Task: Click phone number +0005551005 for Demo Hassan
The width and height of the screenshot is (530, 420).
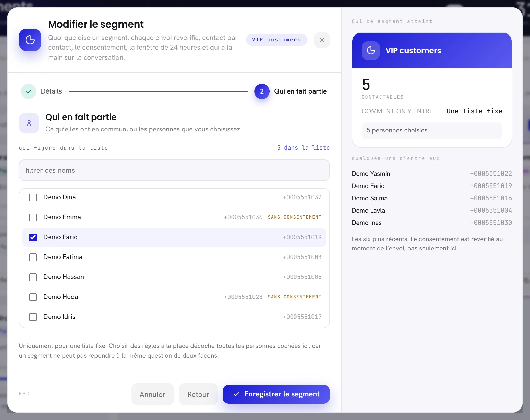Action: (302, 277)
